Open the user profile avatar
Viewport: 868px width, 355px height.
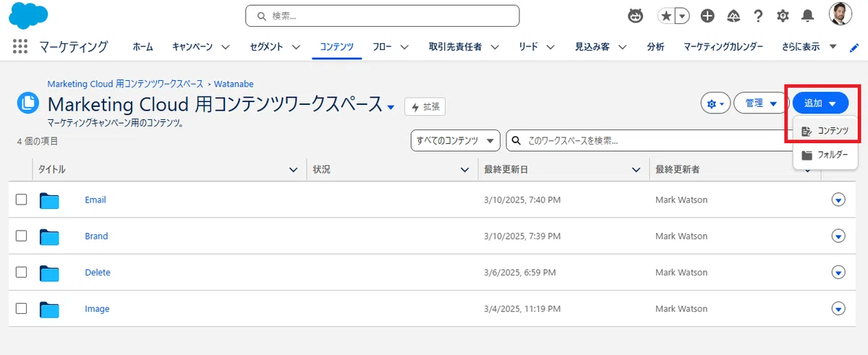(x=840, y=14)
